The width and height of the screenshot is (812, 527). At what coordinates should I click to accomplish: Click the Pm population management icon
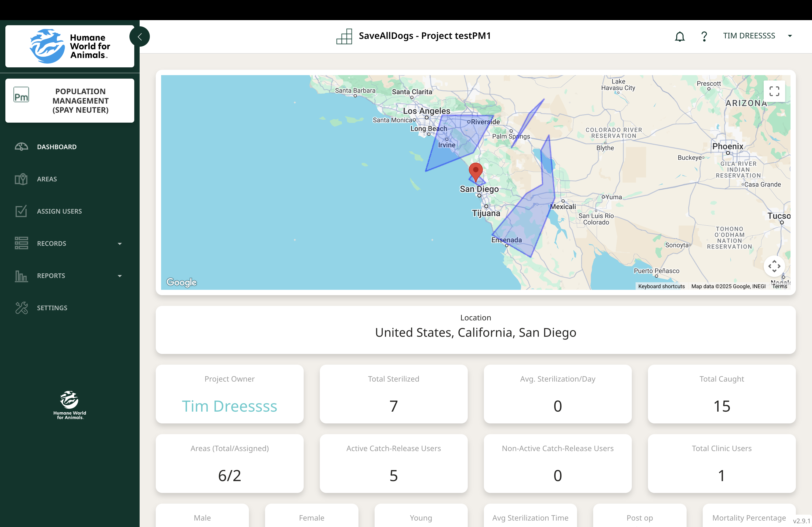(x=21, y=95)
